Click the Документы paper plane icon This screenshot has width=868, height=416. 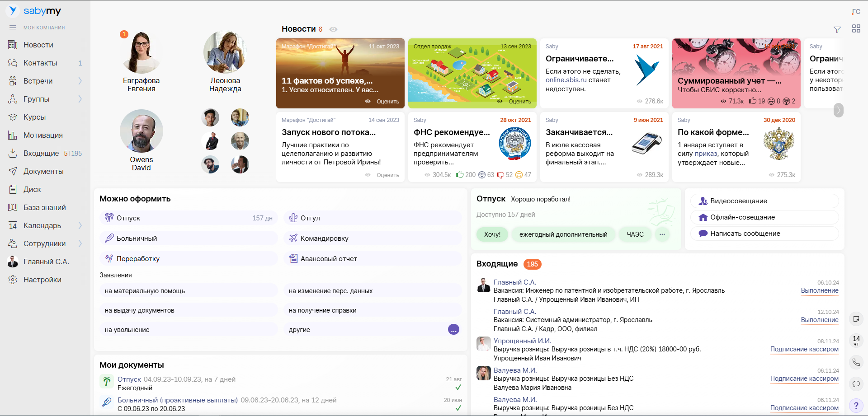(13, 171)
